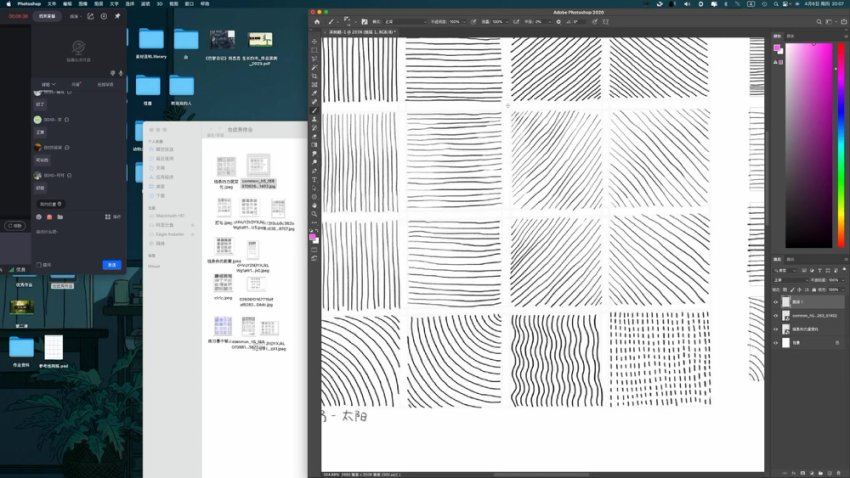Viewport: 850px width, 478px height.
Task: Open layer Fill dropdown in Layers panel
Action: point(843,289)
